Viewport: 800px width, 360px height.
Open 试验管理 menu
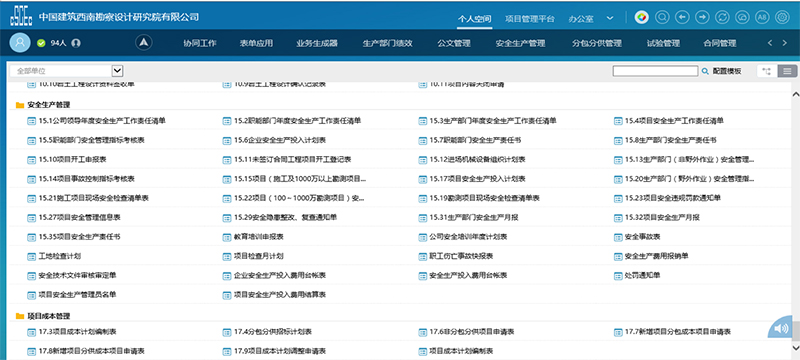[x=663, y=43]
